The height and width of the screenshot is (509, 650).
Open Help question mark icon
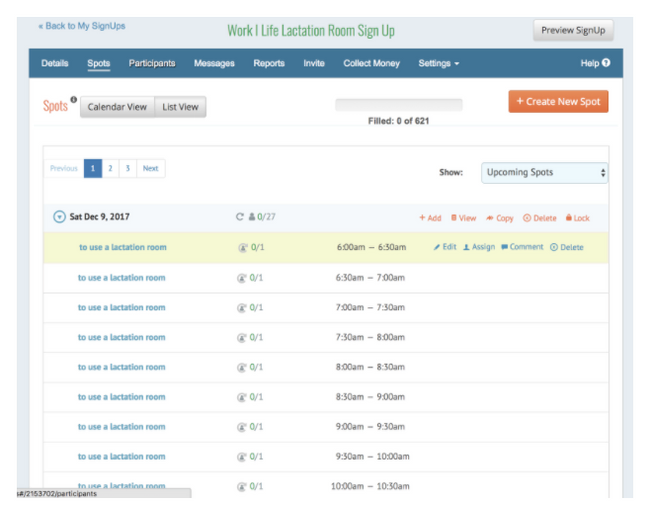point(606,63)
